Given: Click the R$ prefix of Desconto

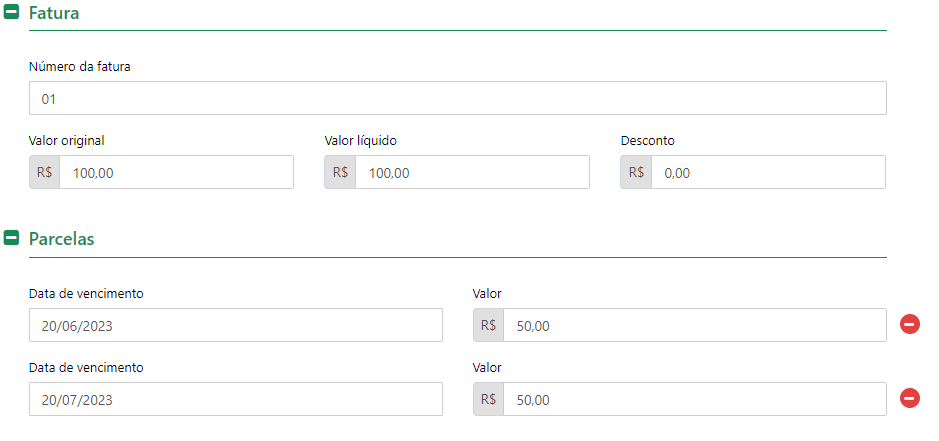Looking at the screenshot, I should tap(636, 173).
